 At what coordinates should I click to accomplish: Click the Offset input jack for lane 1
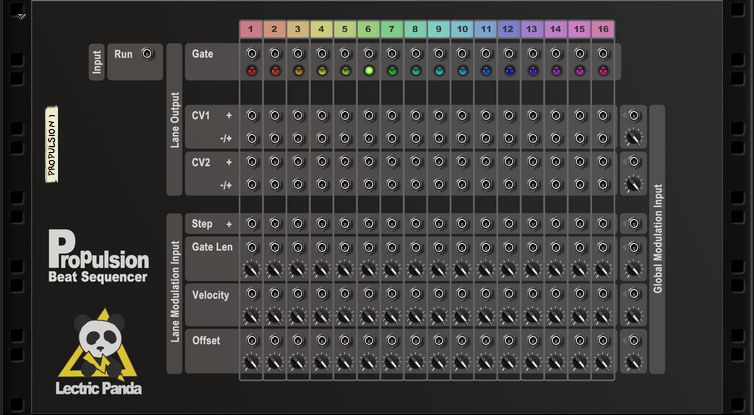tap(251, 340)
